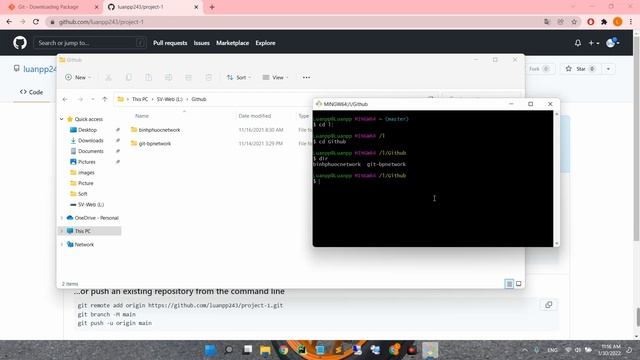The image size is (640, 360).
Task: Click the Delete icon in Explorer toolbar
Action: point(209,77)
